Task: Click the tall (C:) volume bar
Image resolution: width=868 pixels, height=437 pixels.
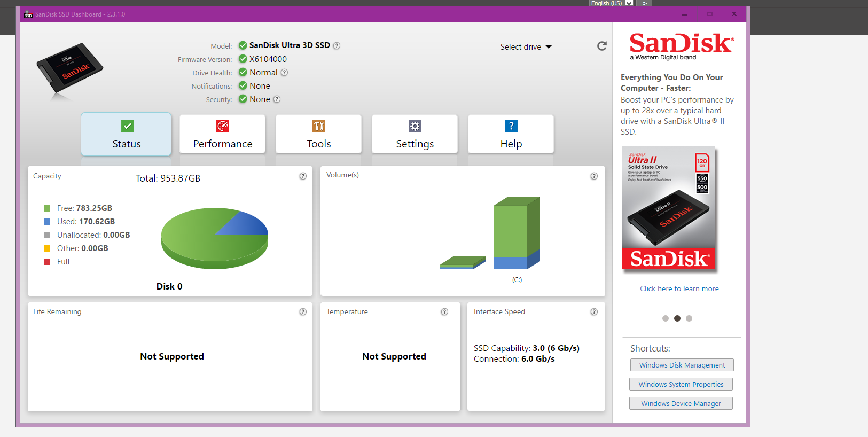Action: point(517,233)
